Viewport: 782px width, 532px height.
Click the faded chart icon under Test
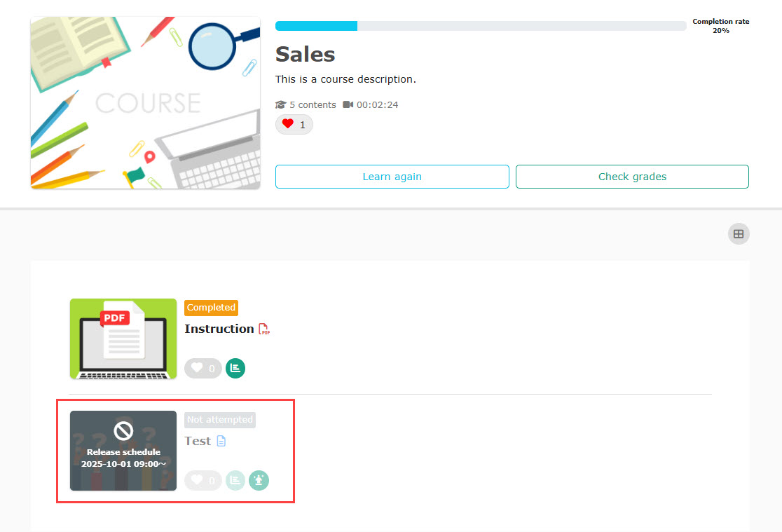(235, 480)
